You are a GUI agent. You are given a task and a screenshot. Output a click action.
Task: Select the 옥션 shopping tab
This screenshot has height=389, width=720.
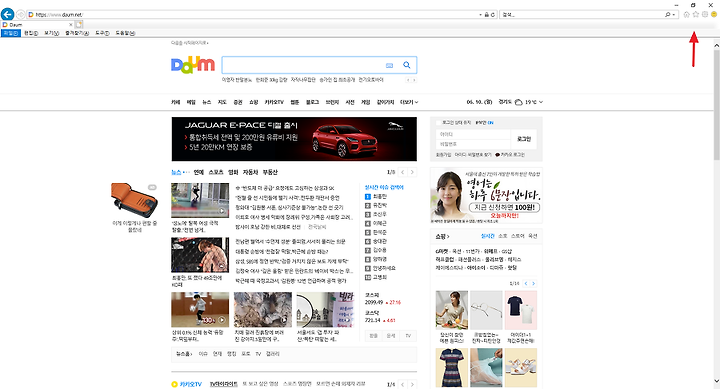[533, 236]
